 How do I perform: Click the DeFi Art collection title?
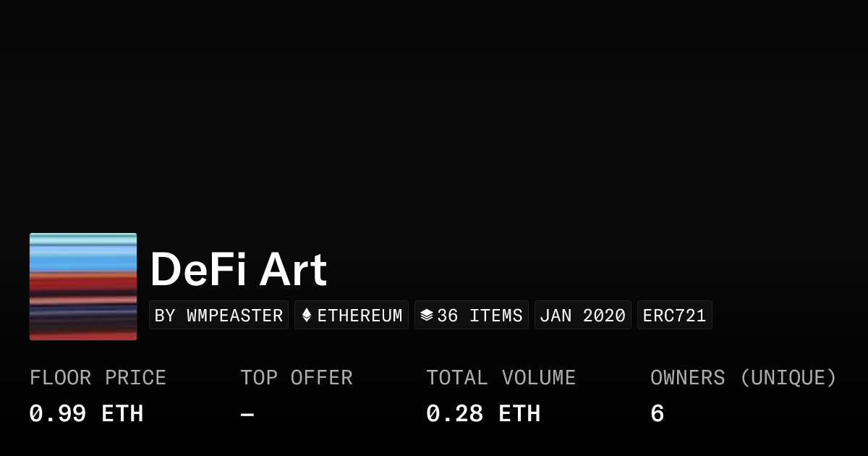coord(238,270)
